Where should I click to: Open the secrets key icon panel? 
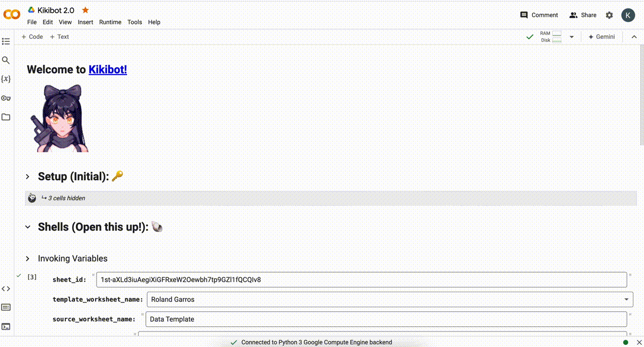(6, 98)
